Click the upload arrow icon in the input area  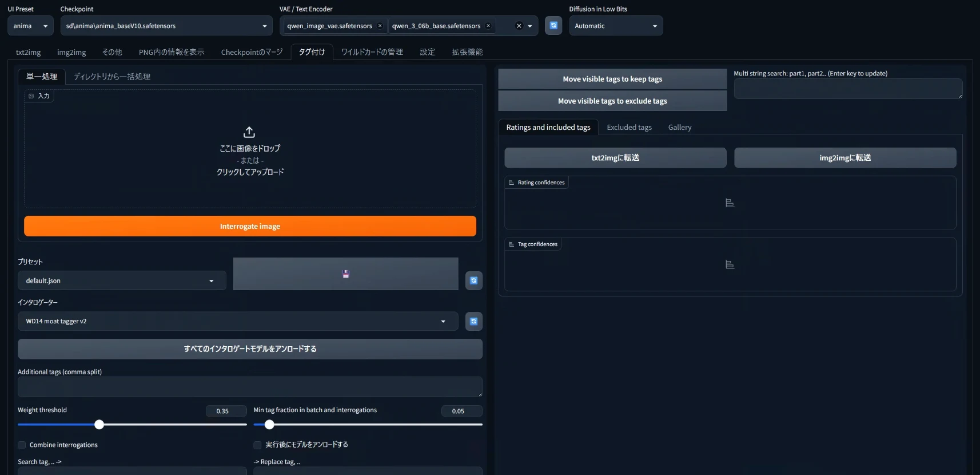click(x=249, y=132)
